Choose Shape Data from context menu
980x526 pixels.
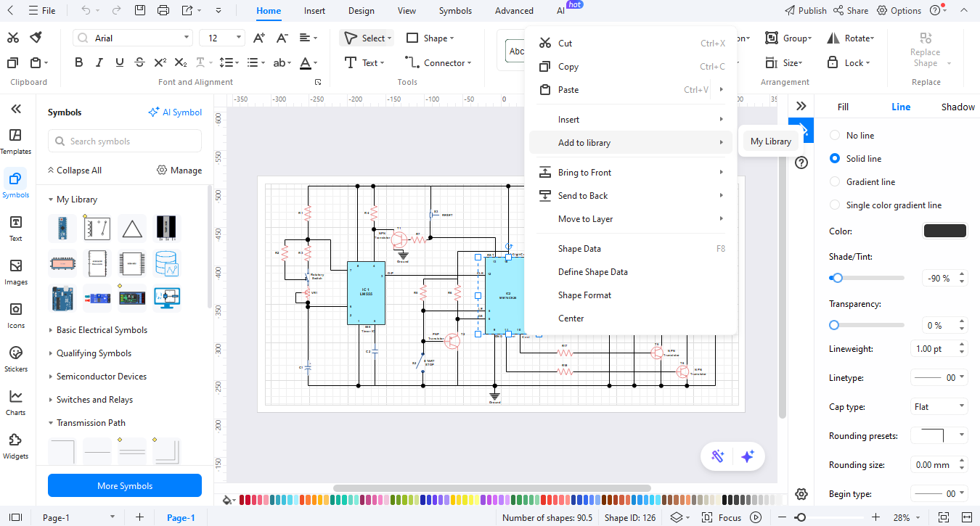pyautogui.click(x=631, y=249)
